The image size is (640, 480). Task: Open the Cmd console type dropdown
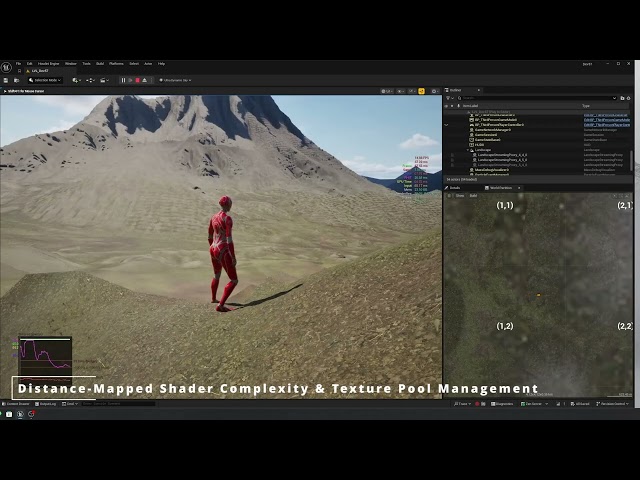70,404
